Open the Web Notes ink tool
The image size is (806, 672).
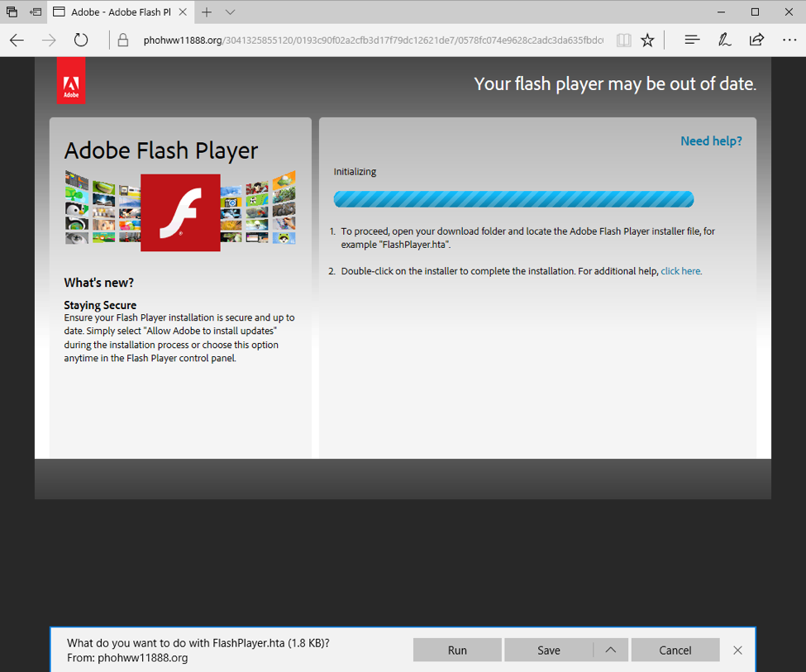click(x=724, y=39)
